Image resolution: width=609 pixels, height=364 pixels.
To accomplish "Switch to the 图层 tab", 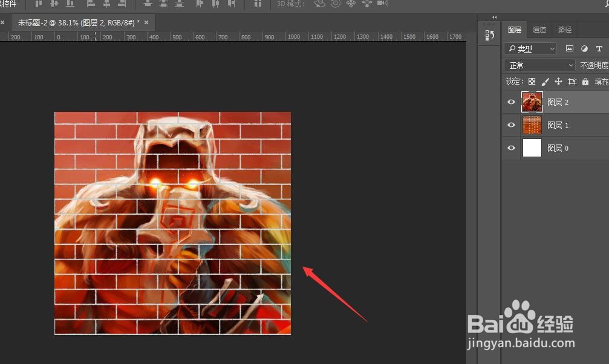I will (514, 30).
